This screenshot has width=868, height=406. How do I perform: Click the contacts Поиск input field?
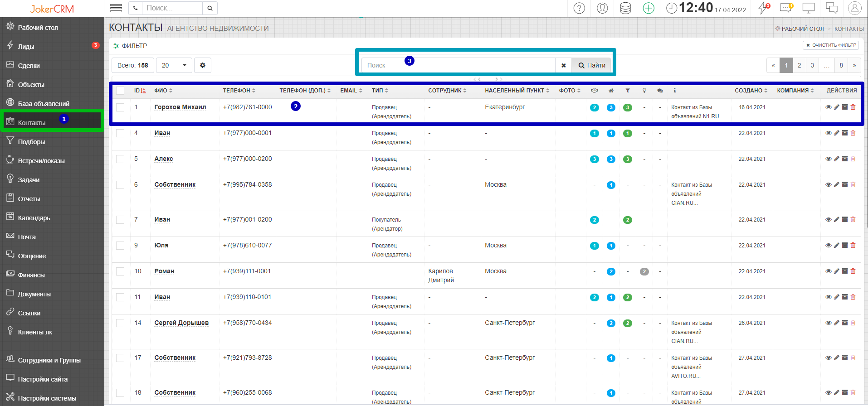coord(458,65)
